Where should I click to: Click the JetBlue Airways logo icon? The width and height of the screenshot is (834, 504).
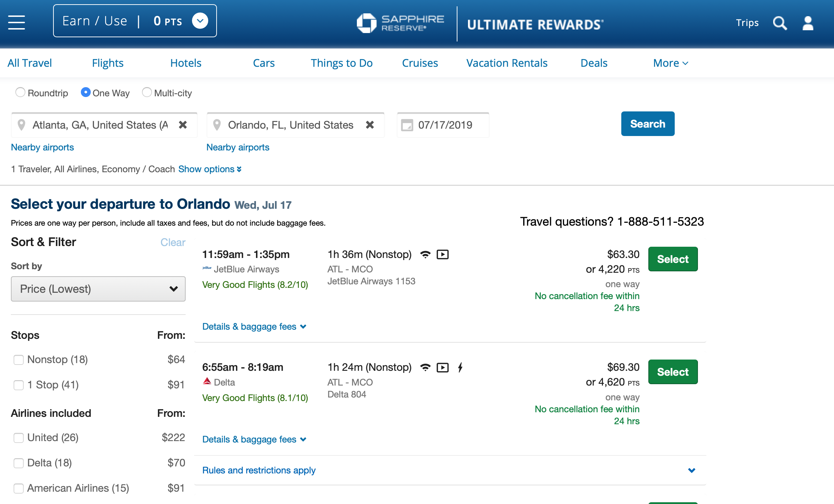click(x=207, y=269)
